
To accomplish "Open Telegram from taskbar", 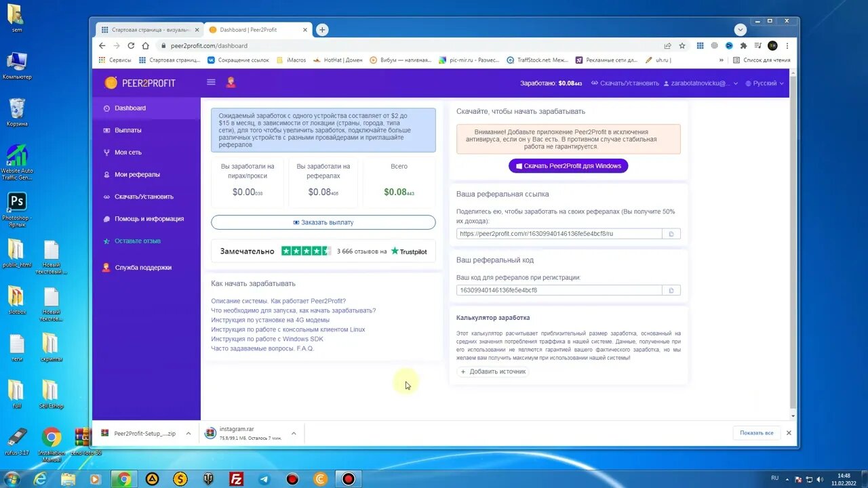I will click(264, 479).
